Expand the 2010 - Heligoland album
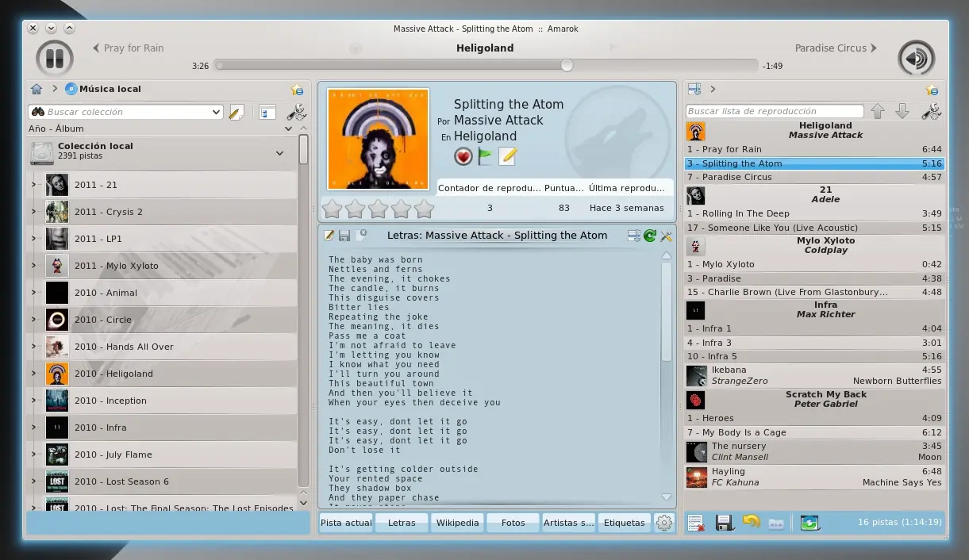The image size is (969, 560). pos(34,374)
